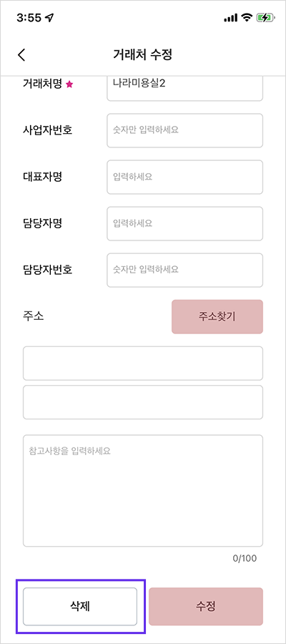Tap the cellular signal bars icon
This screenshot has height=644, width=286.
[x=231, y=18]
